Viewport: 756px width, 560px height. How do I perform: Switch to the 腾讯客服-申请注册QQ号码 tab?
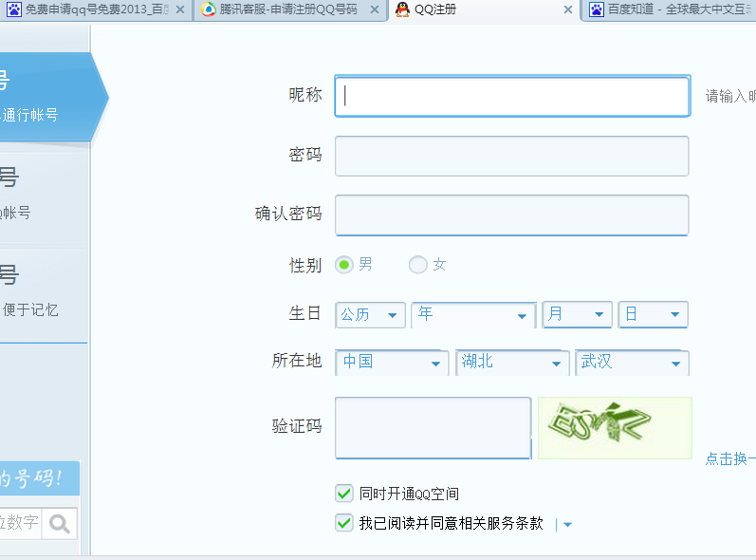pyautogui.click(x=285, y=9)
